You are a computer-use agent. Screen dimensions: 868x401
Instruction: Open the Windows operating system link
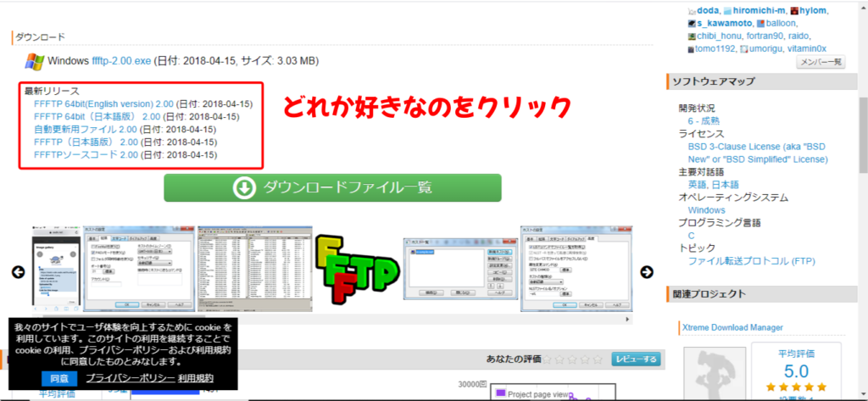(706, 210)
